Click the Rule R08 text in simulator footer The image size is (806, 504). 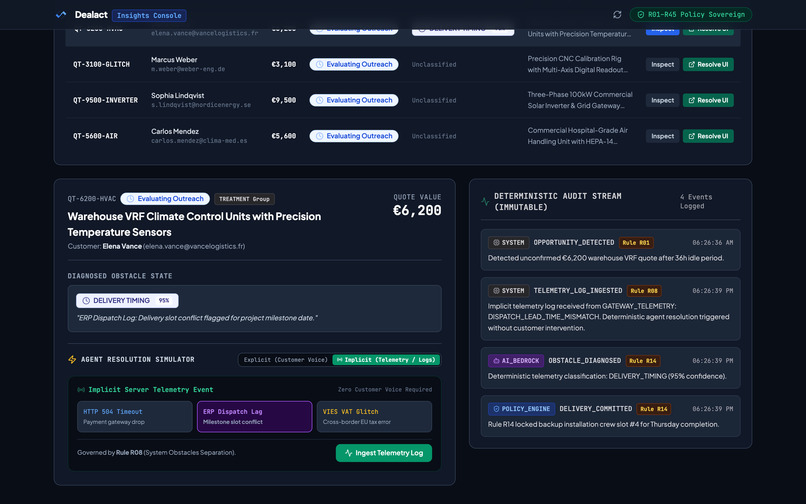click(x=129, y=453)
